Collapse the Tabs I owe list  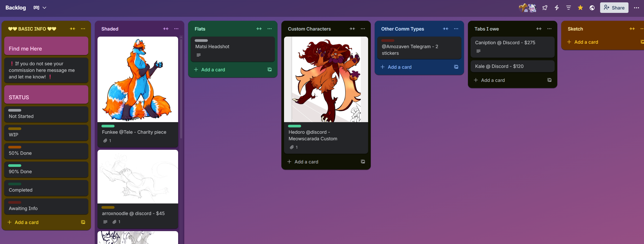pyautogui.click(x=539, y=29)
